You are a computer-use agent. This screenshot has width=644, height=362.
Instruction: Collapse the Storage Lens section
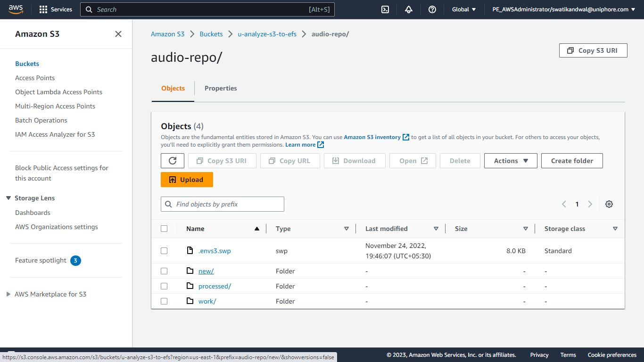click(x=8, y=198)
